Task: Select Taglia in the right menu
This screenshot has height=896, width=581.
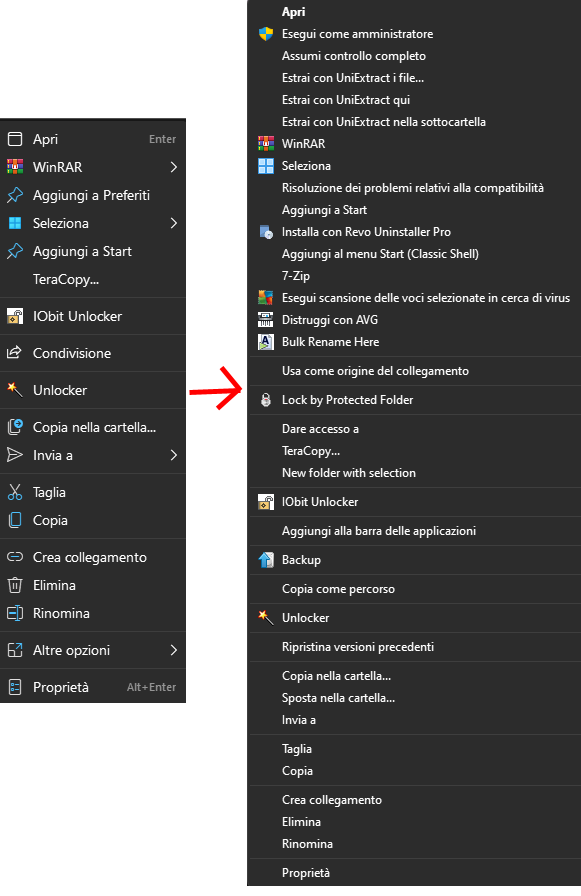Action: [x=296, y=749]
